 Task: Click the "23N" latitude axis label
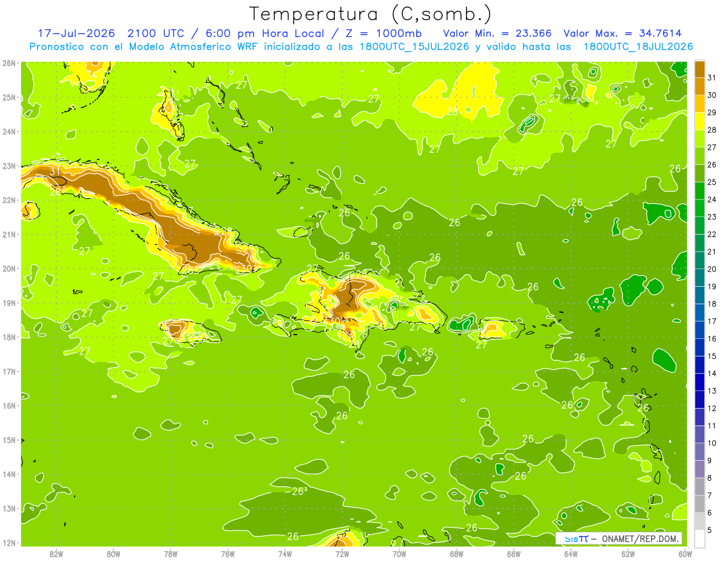[9, 166]
